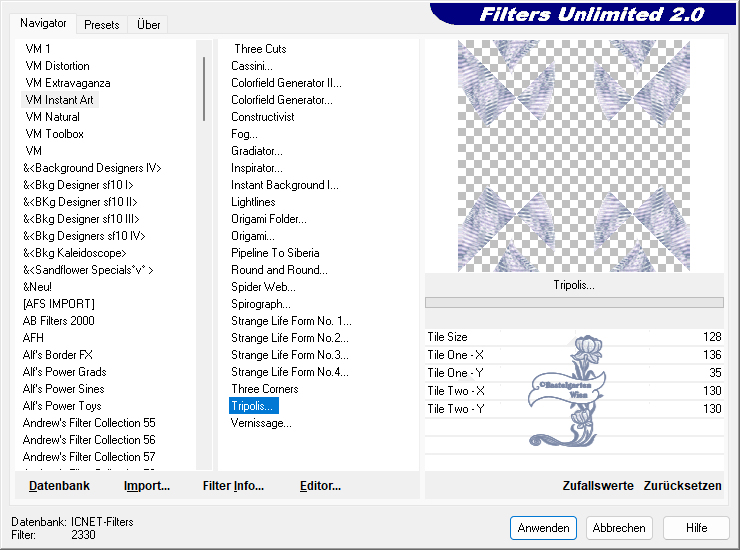Click the Anwenden button

click(543, 528)
